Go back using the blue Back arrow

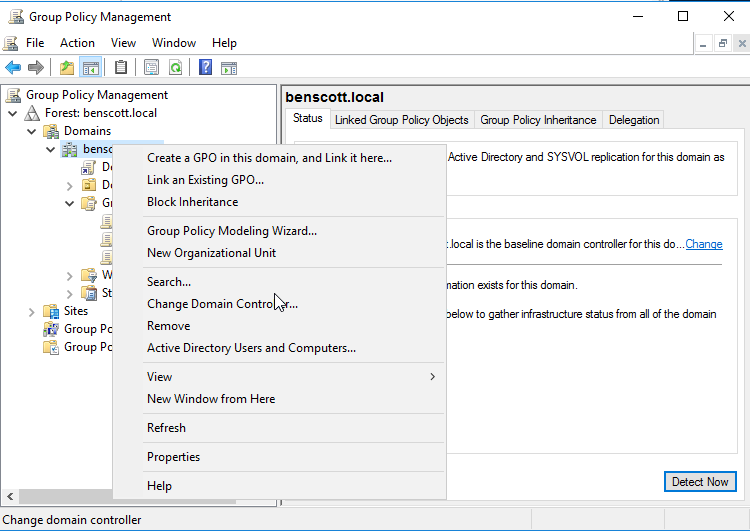13,68
